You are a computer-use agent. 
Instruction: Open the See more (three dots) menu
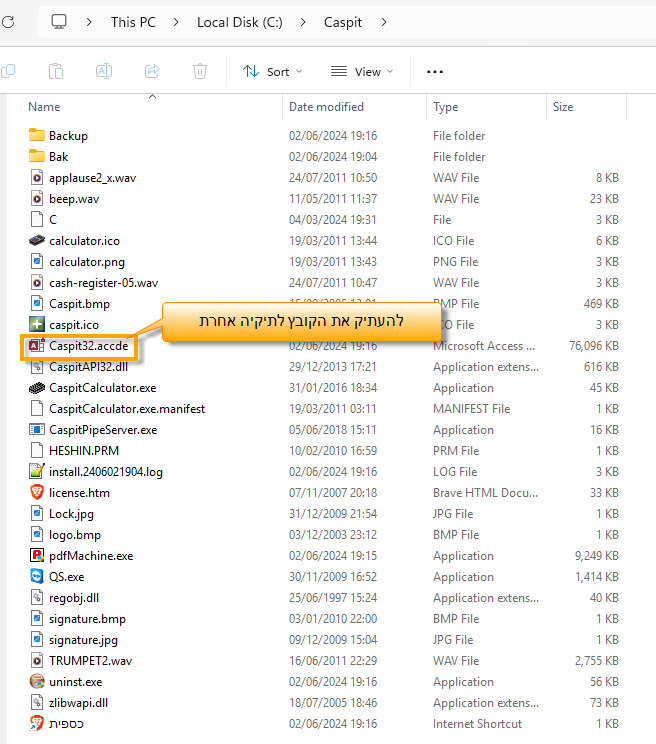click(x=435, y=71)
